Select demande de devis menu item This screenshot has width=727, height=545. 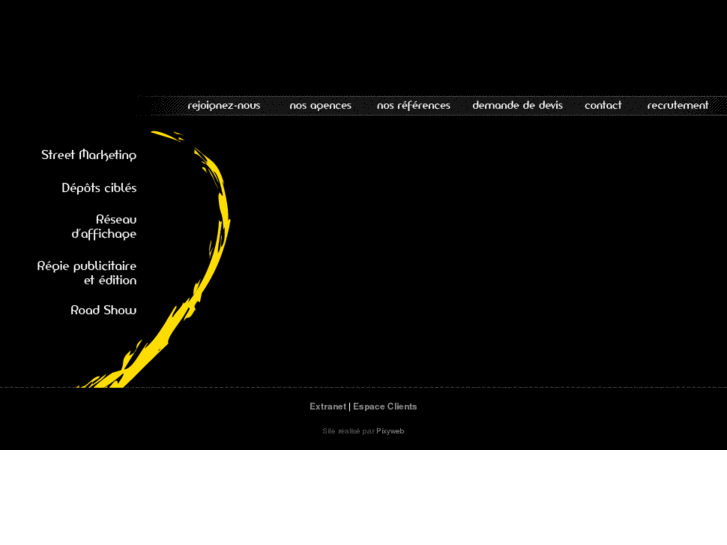click(517, 105)
